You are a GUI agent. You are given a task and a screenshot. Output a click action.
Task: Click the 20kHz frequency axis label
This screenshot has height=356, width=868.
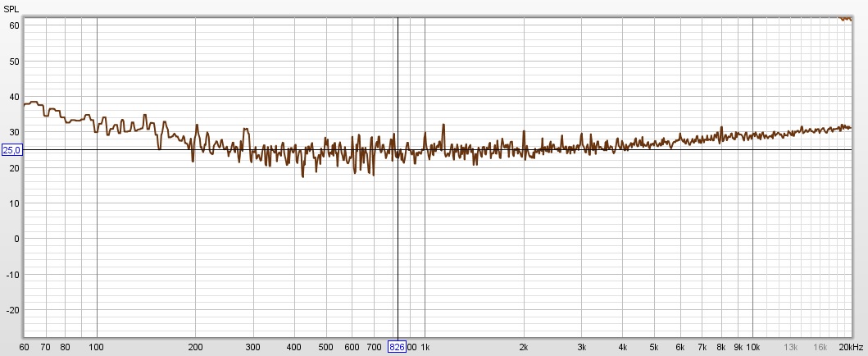pyautogui.click(x=850, y=347)
